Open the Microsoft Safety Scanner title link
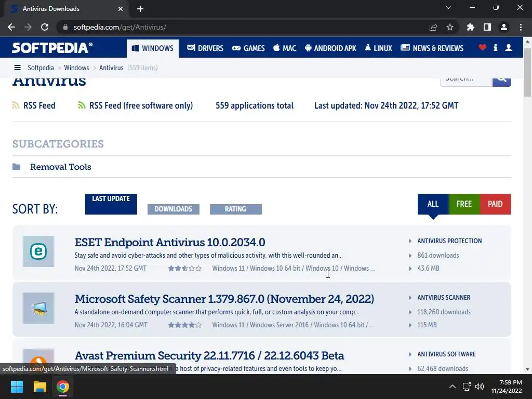 click(224, 299)
